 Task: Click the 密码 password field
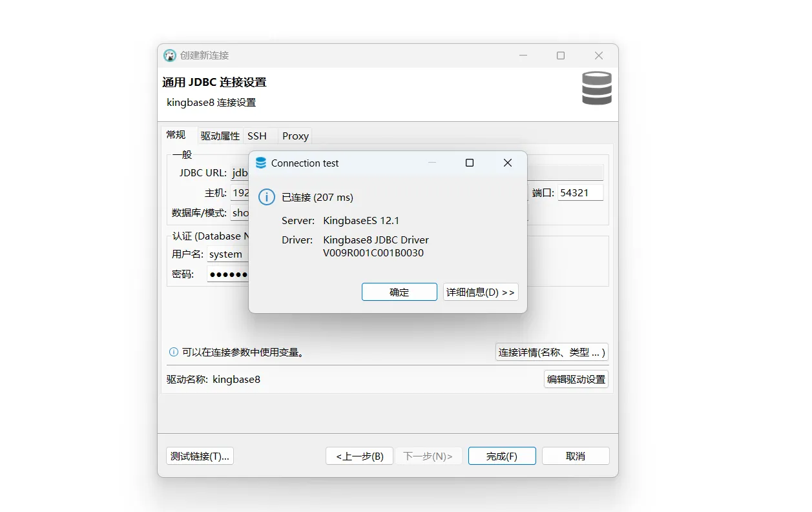click(x=228, y=274)
